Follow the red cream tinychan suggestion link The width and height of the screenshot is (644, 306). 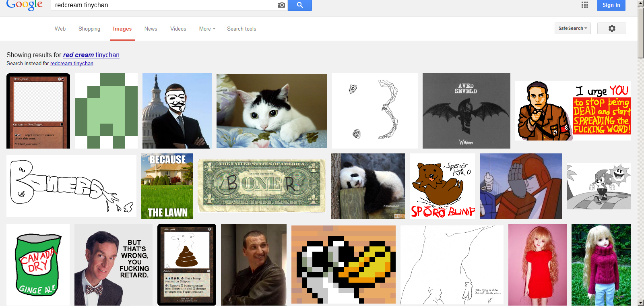tap(91, 55)
